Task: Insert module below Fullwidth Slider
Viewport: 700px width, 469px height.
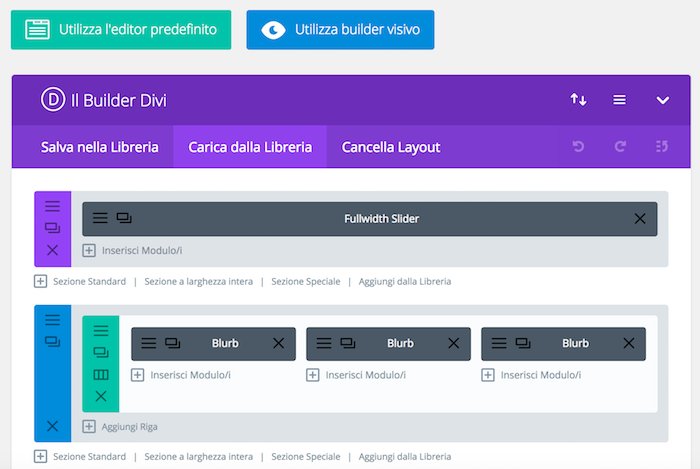Action: point(133,250)
